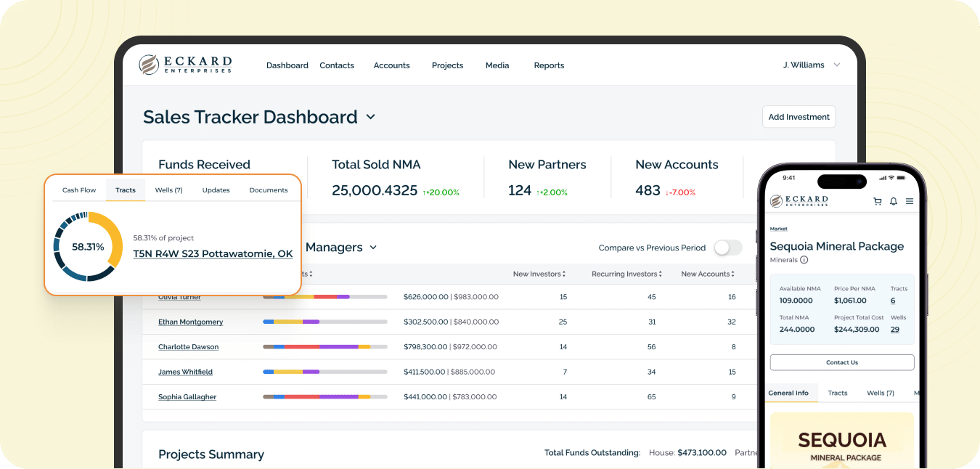Open the Accounts nav item
Image resolution: width=980 pixels, height=469 pixels.
point(392,65)
